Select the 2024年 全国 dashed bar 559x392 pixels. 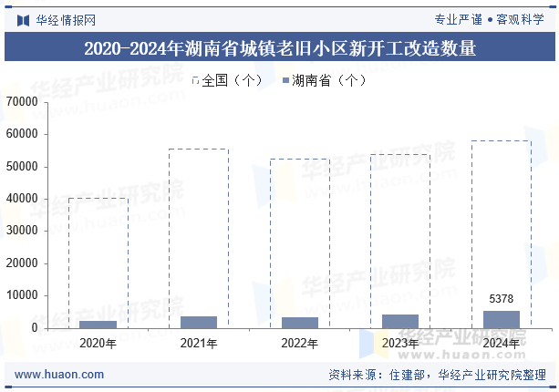point(502,234)
